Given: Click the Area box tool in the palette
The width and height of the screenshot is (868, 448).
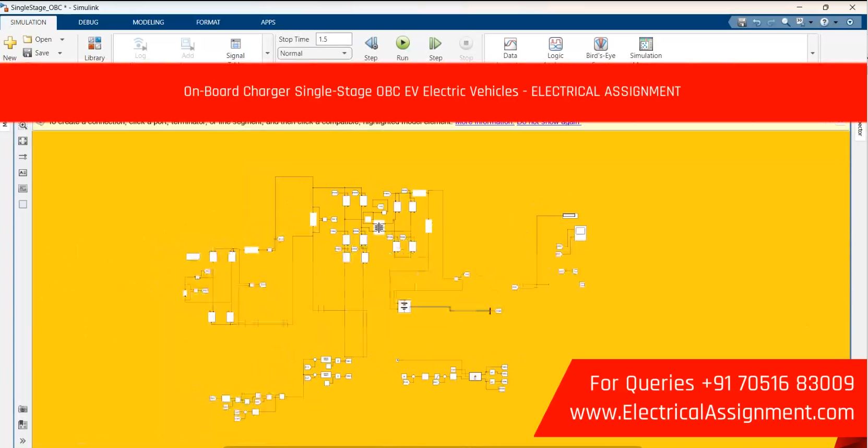Looking at the screenshot, I should tap(23, 204).
